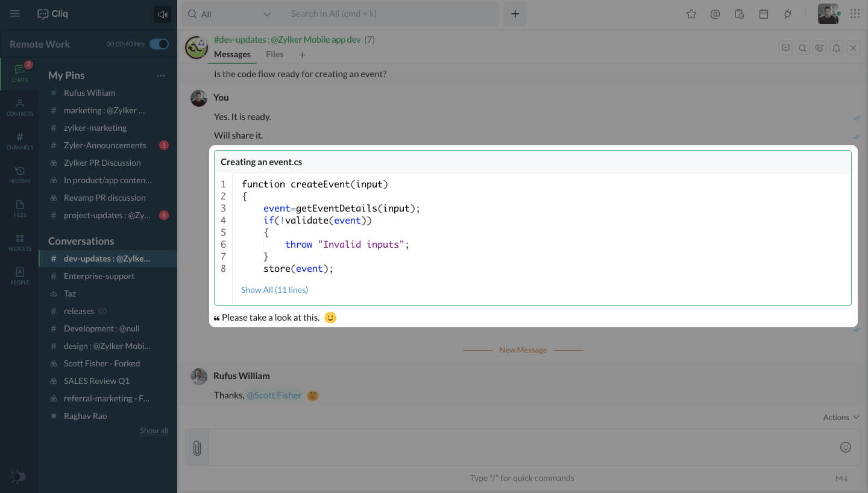Open the starred messages icon
868x493 pixels.
tap(691, 14)
